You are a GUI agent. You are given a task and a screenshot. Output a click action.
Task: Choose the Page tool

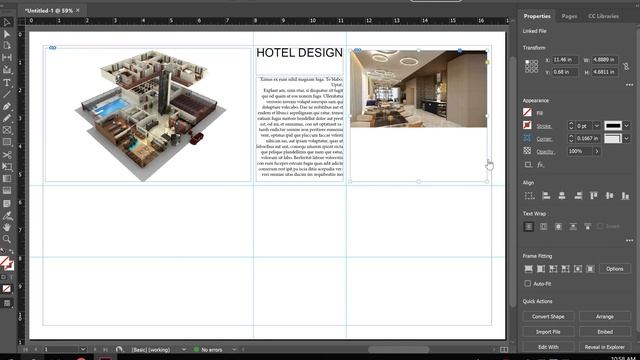[x=7, y=46]
